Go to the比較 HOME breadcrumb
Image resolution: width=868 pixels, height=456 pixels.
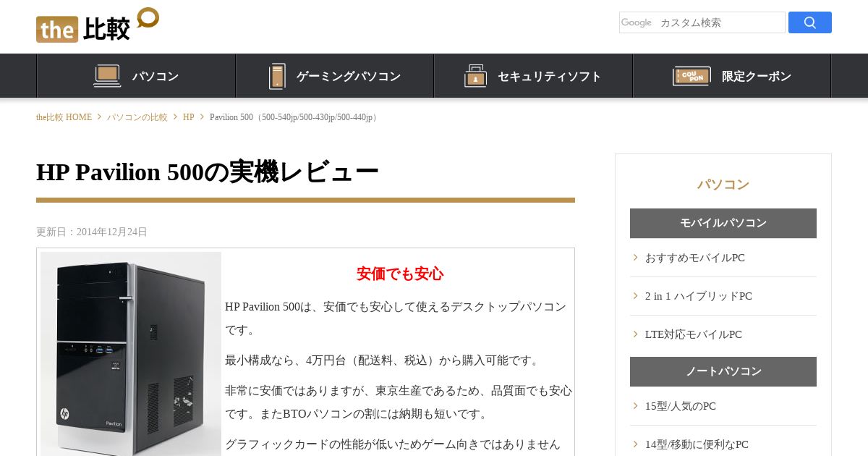coord(64,117)
